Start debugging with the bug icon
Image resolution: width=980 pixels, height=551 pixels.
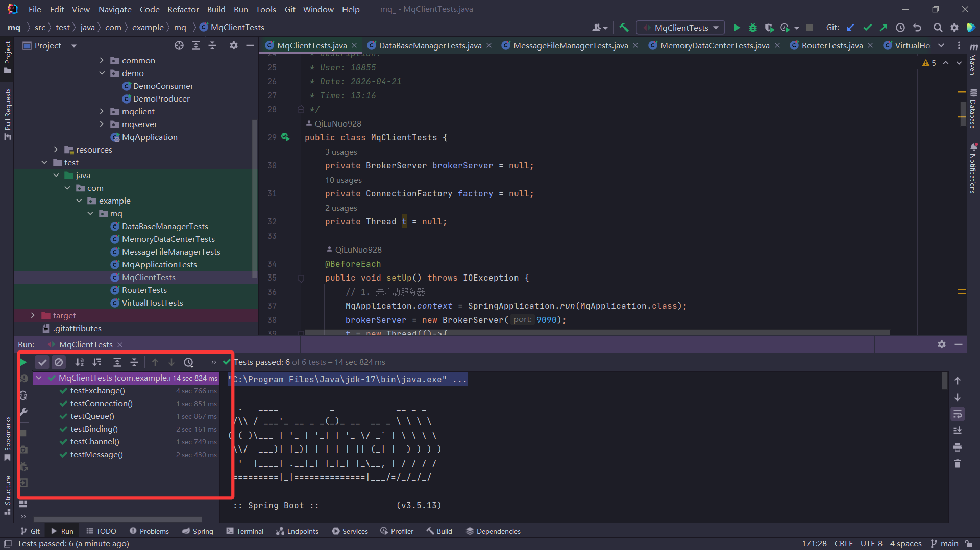pos(752,28)
